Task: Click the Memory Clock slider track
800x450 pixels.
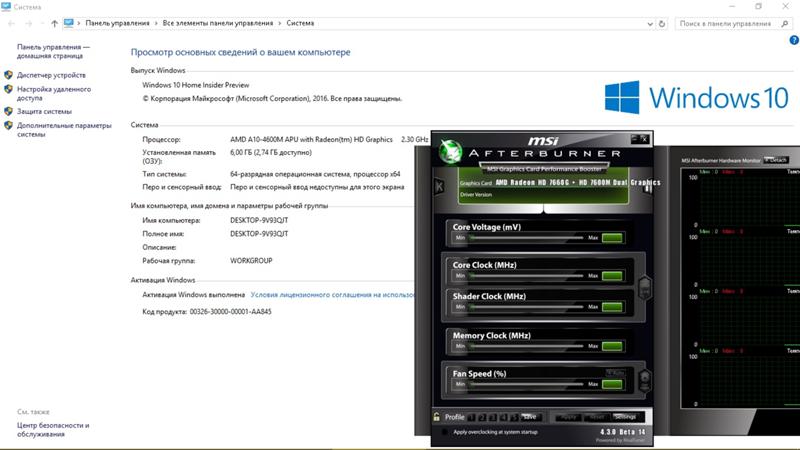Action: [x=527, y=346]
